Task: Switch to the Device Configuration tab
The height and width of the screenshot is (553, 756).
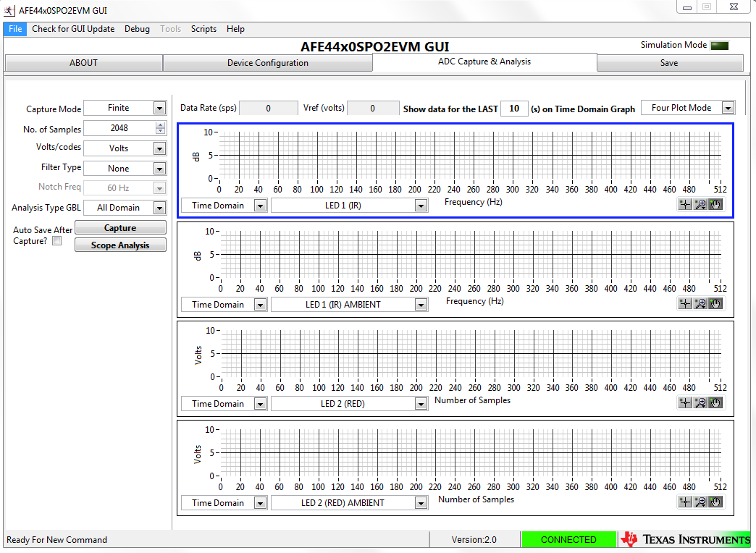Action: coord(268,63)
